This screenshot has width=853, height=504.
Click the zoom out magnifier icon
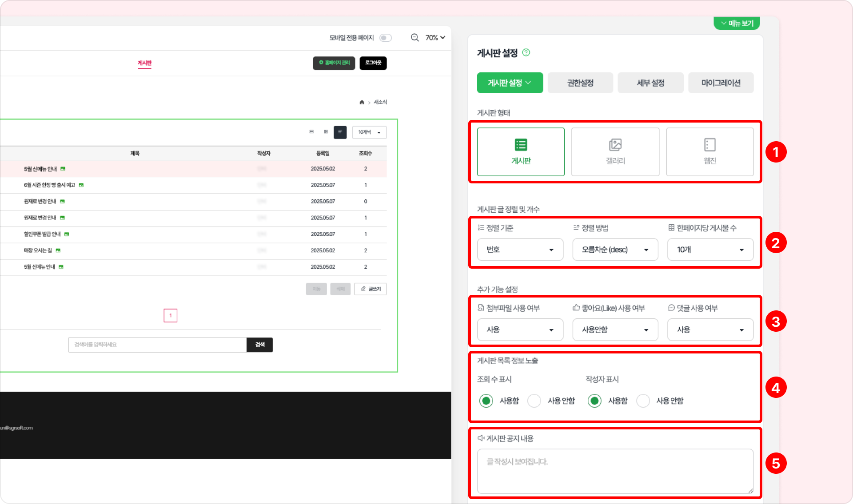[415, 38]
